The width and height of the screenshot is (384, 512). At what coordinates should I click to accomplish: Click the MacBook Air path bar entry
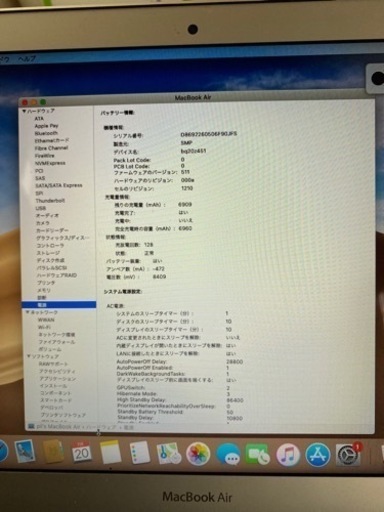58,426
